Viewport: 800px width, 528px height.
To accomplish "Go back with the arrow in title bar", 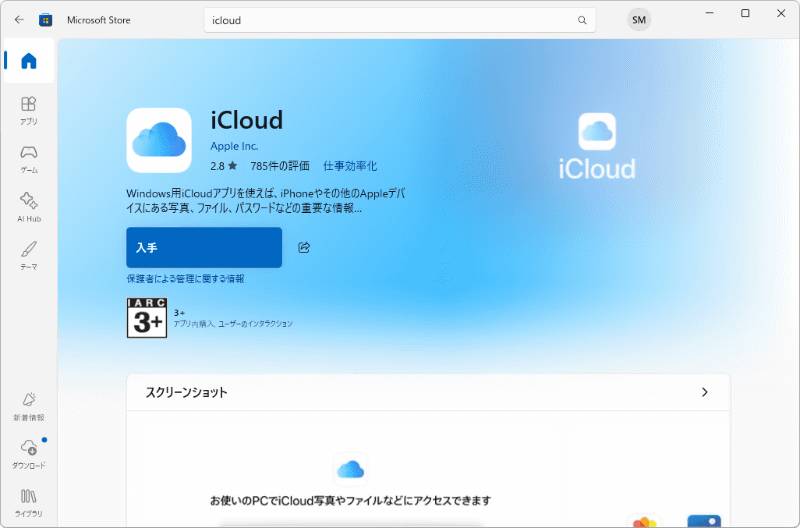I will (19, 20).
